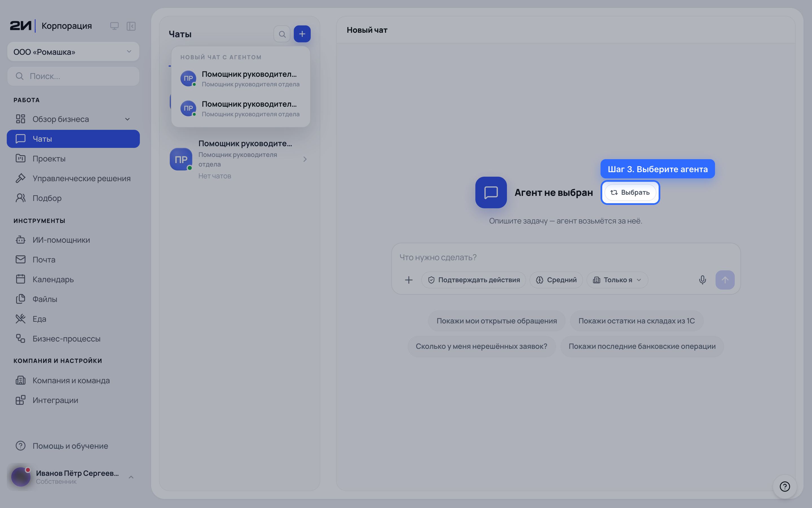Click the monitor display icon in header
Viewport: 812px width, 508px height.
(114, 26)
